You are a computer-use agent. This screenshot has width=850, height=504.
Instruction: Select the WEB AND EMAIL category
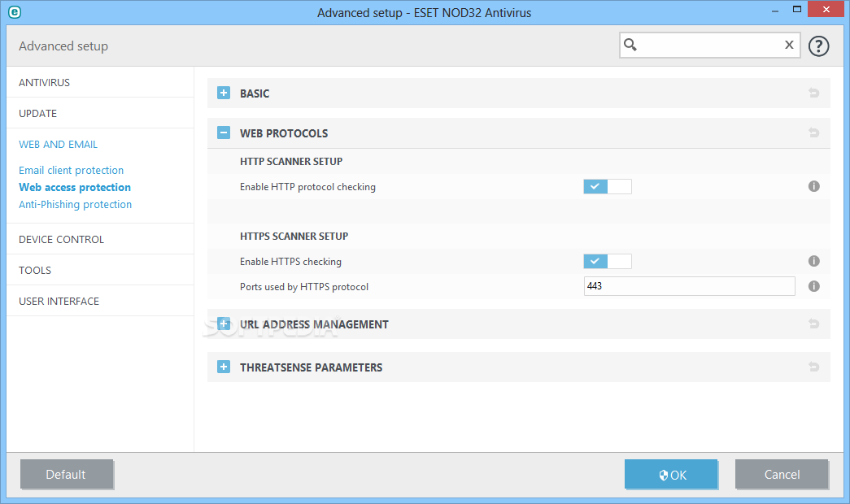coord(58,144)
